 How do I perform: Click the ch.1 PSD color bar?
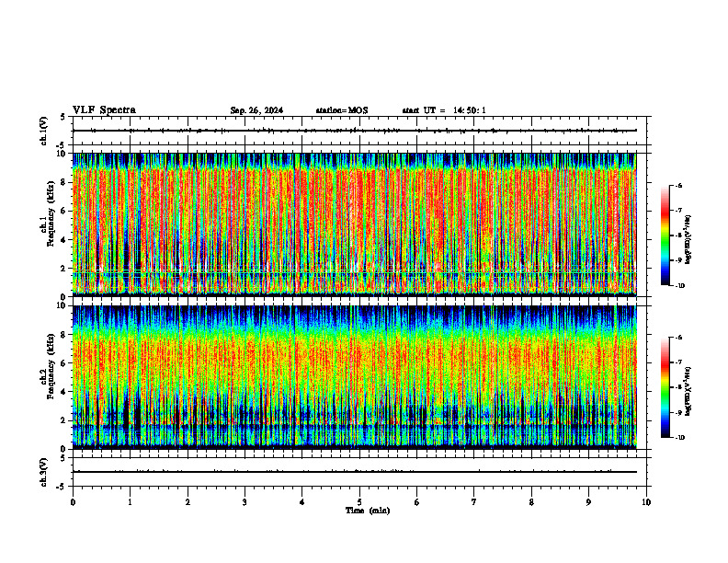[x=665, y=236]
